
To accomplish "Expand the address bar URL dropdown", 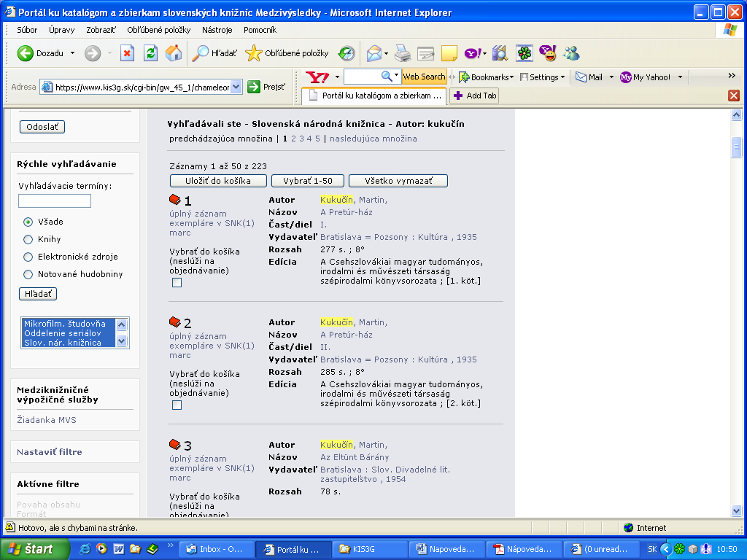I will [236, 87].
